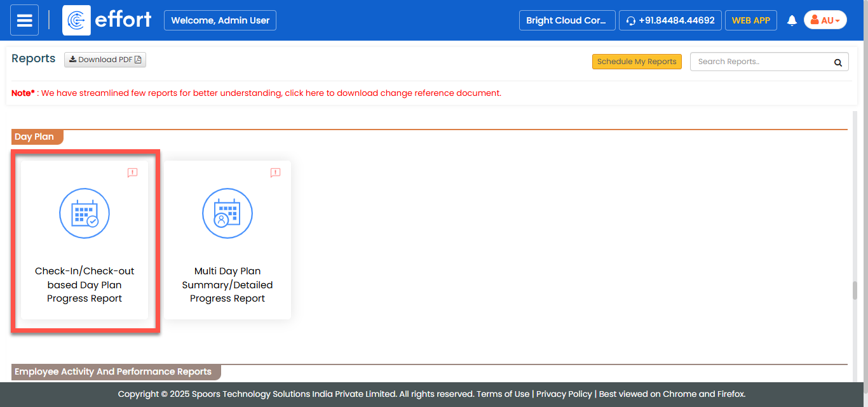This screenshot has width=868, height=407.
Task: Open the hamburger navigation menu
Action: tap(24, 20)
